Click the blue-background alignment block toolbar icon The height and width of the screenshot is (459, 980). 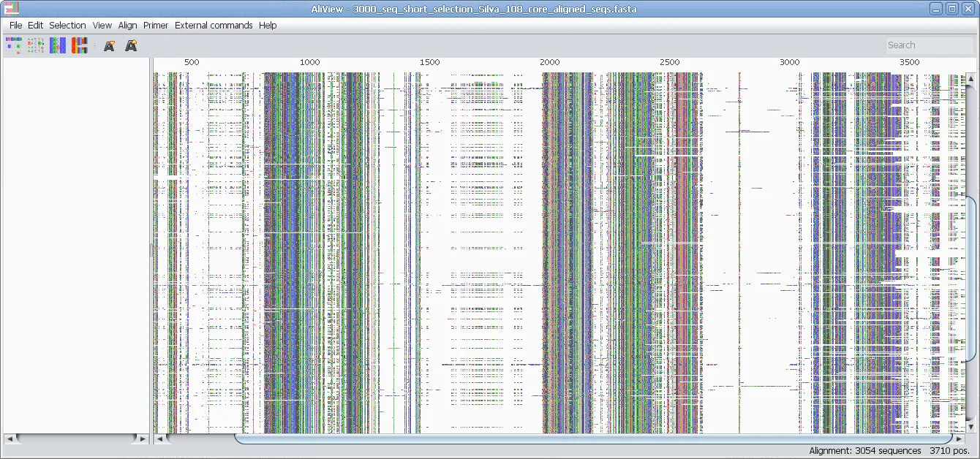point(58,45)
